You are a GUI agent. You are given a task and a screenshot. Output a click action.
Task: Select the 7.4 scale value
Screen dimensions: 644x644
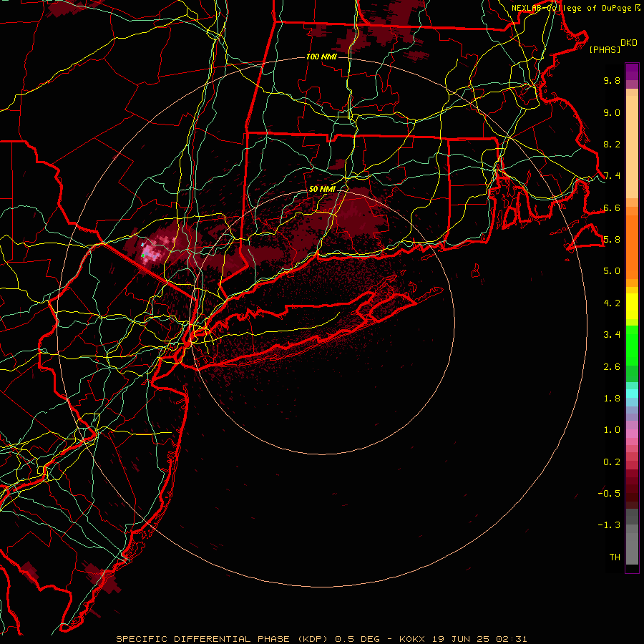612,176
